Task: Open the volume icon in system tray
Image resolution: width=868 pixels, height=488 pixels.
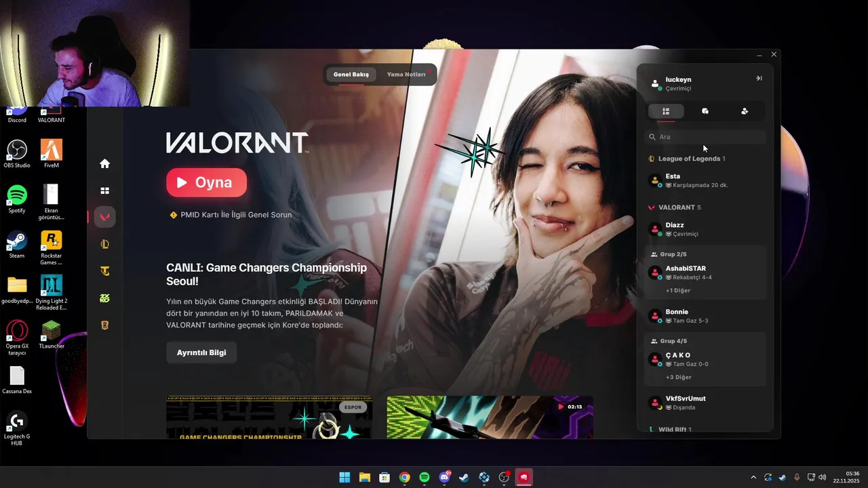Action: (x=823, y=478)
